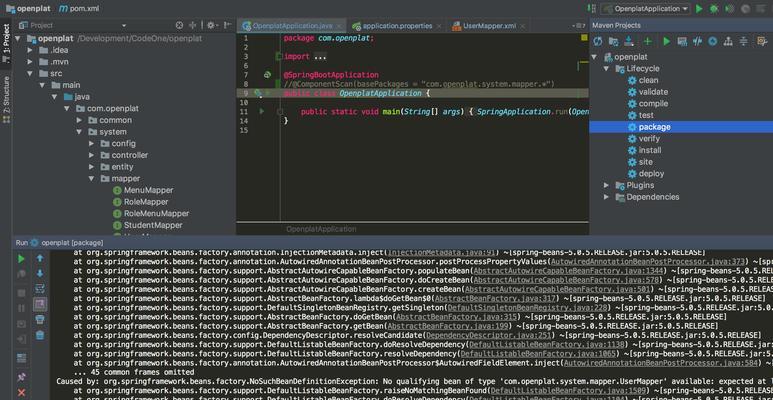Open Project panel gear settings
The image size is (773, 400).
211,25
